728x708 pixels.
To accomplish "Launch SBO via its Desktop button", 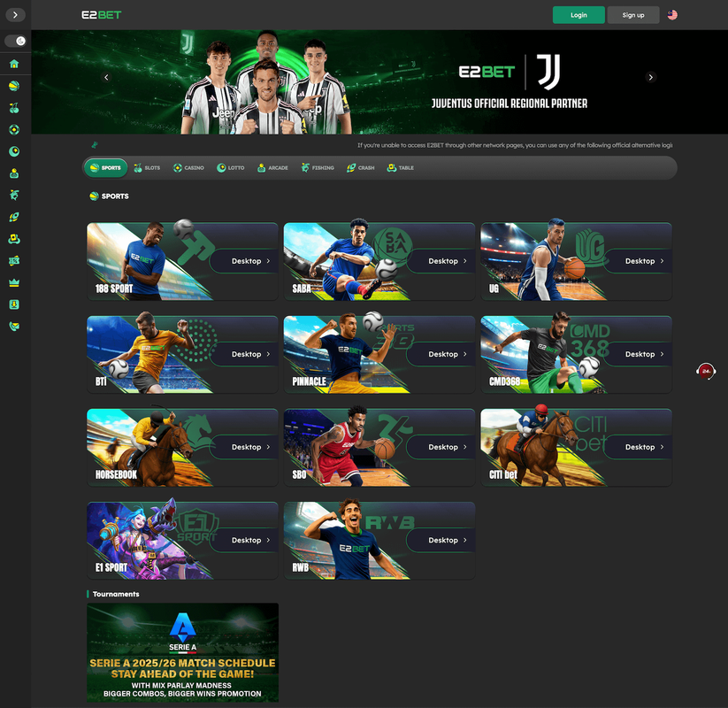I will pos(441,447).
